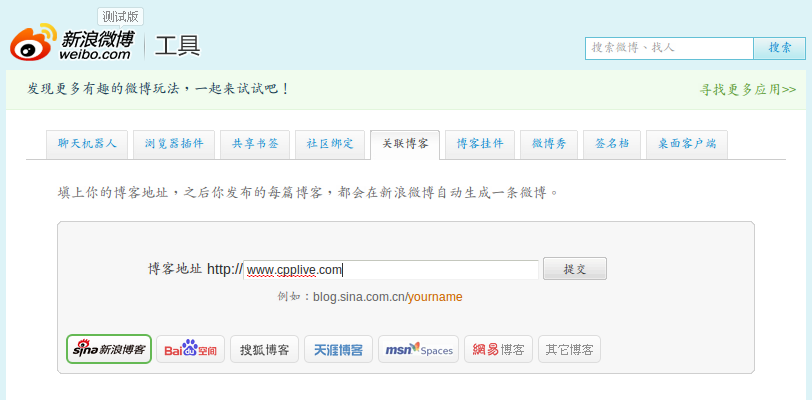This screenshot has height=400, width=812.
Task: Open the 博客挂件 (blog widget) tab
Action: coord(480,144)
